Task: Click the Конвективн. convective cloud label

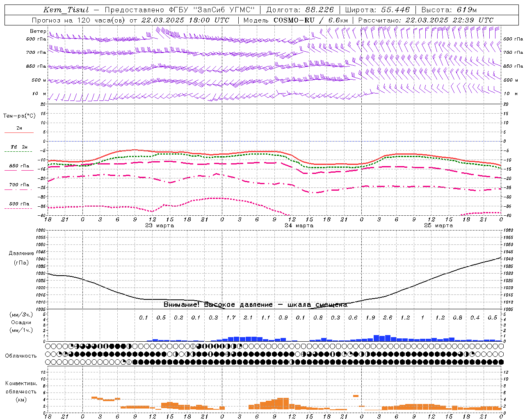Action: point(21,383)
